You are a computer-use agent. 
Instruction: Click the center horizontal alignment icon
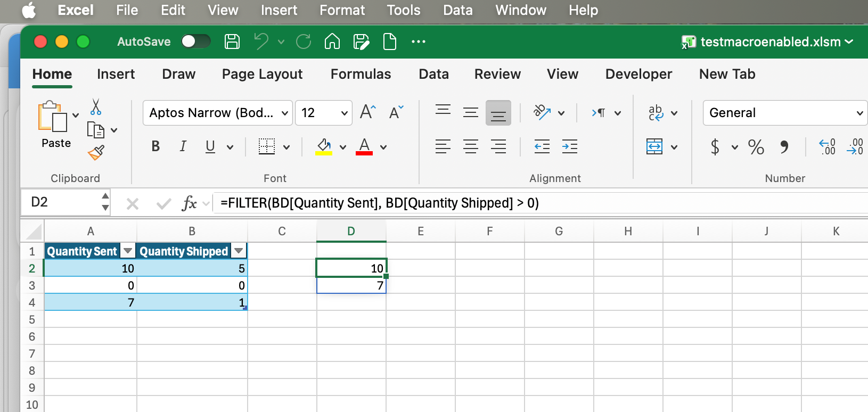(x=471, y=146)
